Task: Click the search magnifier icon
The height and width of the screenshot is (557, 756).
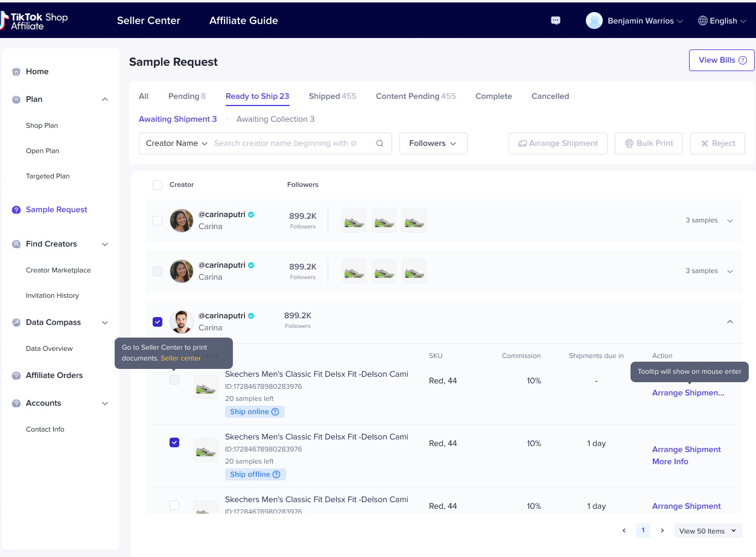Action: (x=380, y=143)
